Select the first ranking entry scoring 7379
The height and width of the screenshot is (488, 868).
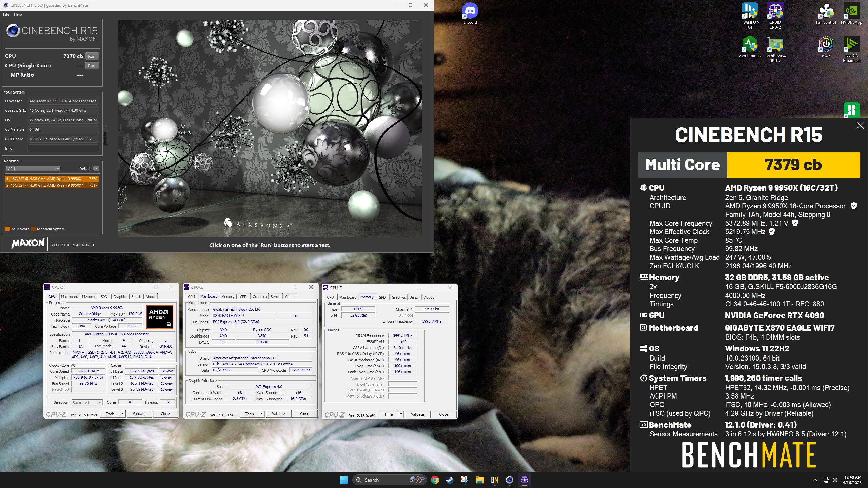click(52, 179)
